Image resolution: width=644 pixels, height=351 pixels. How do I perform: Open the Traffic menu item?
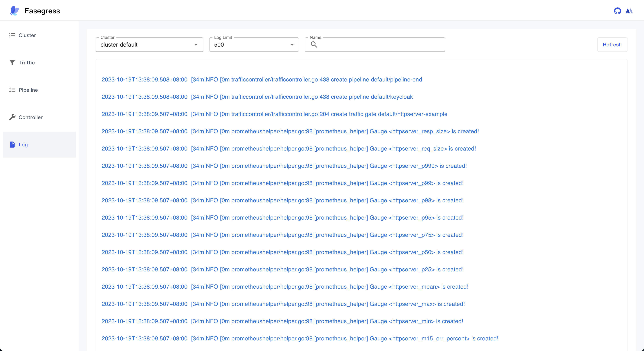[26, 63]
